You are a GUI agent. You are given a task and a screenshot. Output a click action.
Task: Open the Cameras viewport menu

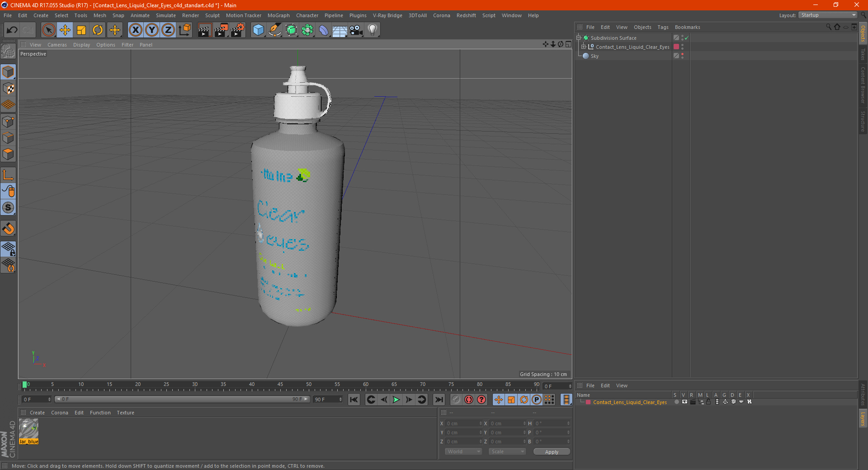pyautogui.click(x=57, y=45)
